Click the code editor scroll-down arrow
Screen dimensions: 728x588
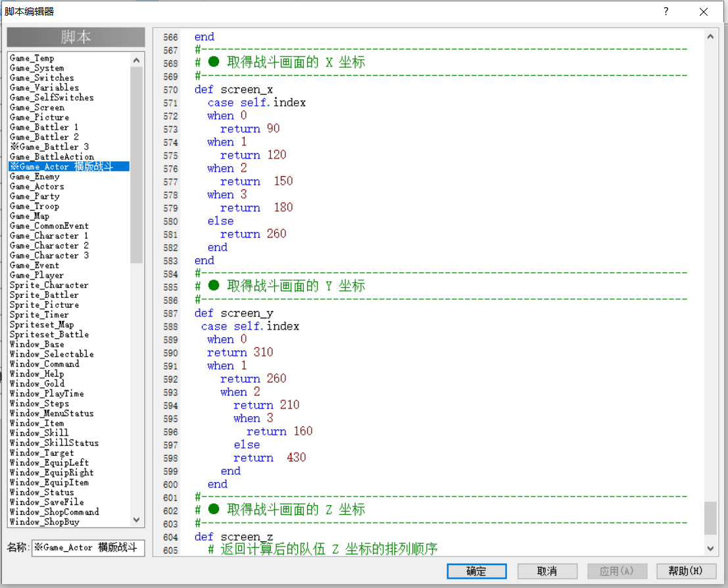coord(710,549)
